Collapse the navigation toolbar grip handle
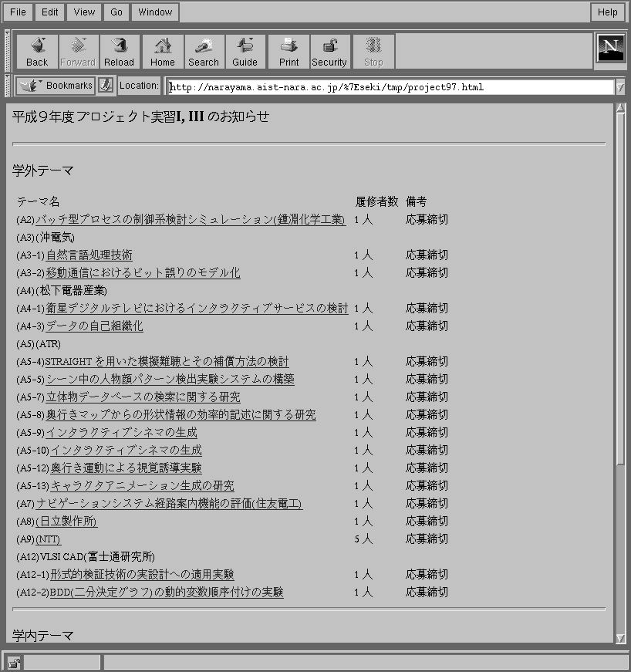631x672 pixels. tap(8, 51)
